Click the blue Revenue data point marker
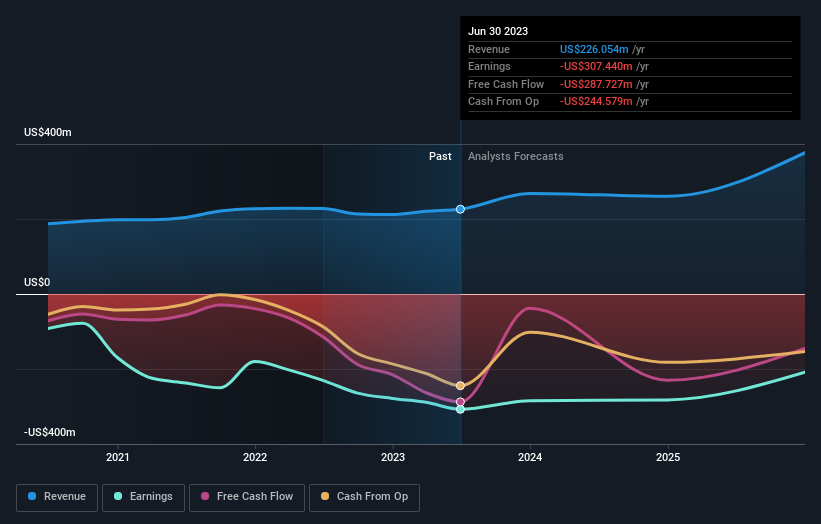The image size is (821, 524). [x=460, y=209]
